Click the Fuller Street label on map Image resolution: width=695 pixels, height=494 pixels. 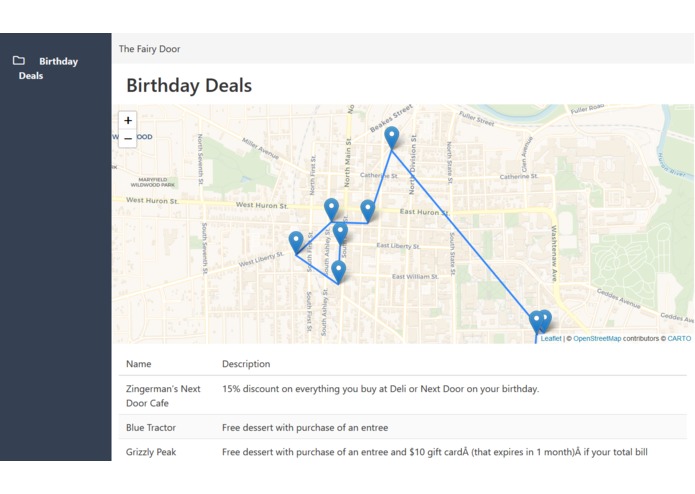[476, 119]
